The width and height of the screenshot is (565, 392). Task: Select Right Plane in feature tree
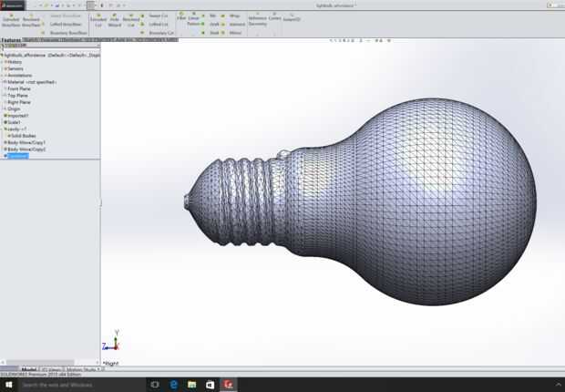coord(20,102)
